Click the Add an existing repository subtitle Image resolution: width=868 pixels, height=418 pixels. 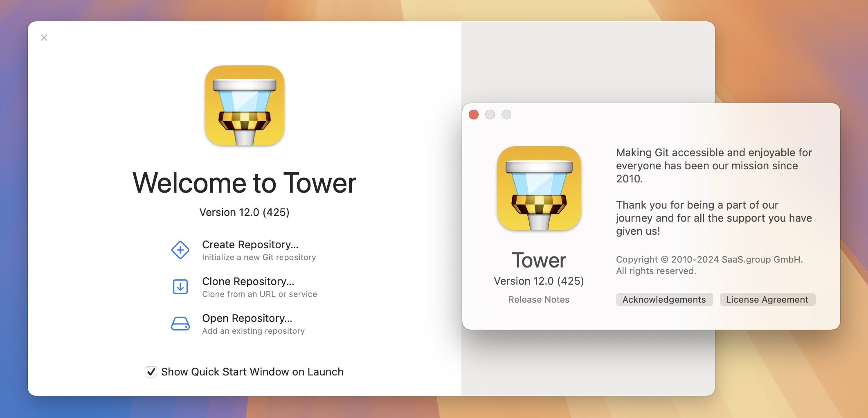pos(253,331)
